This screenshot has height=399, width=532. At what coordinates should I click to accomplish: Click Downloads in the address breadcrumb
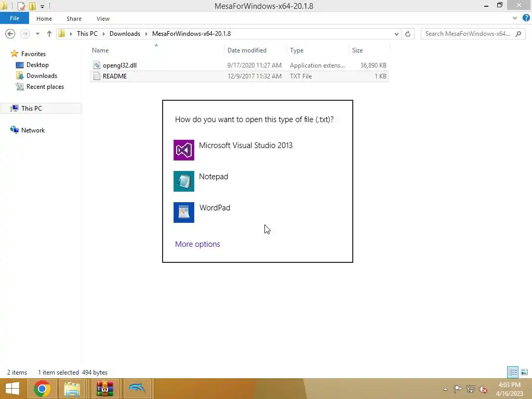pos(125,34)
